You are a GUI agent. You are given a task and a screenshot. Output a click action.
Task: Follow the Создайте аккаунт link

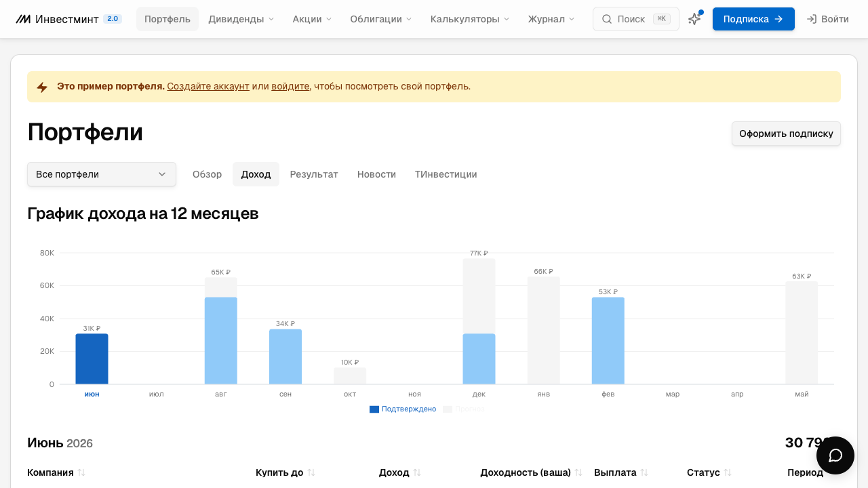[208, 86]
